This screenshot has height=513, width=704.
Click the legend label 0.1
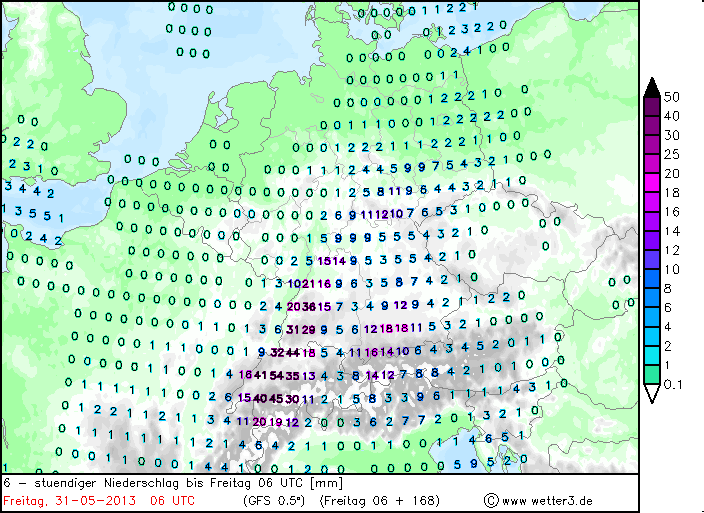[673, 385]
